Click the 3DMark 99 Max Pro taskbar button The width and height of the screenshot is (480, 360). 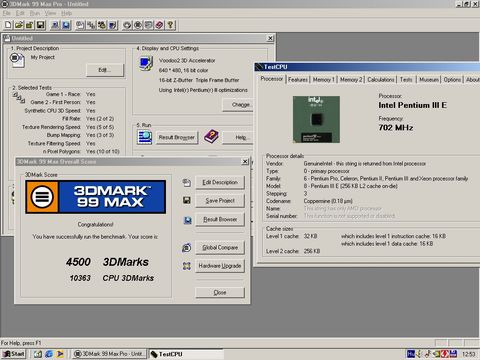pos(110,354)
